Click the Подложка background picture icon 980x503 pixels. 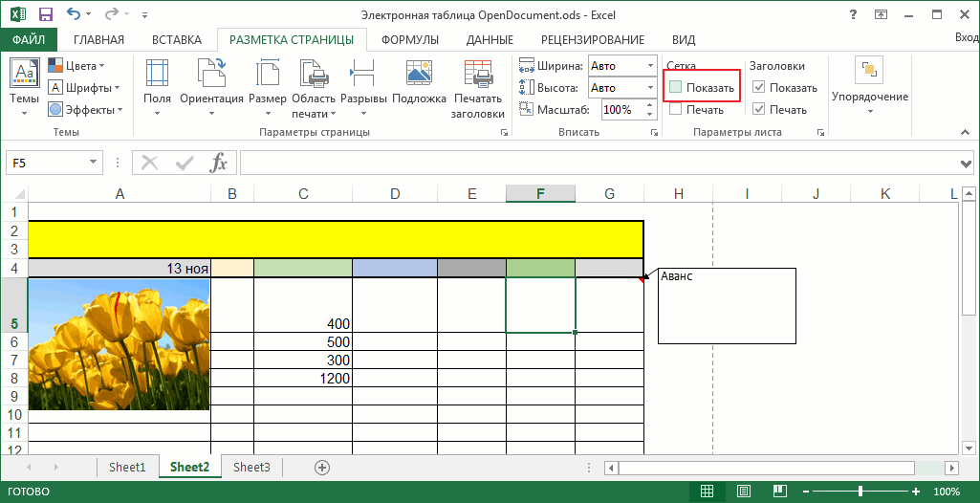[419, 74]
